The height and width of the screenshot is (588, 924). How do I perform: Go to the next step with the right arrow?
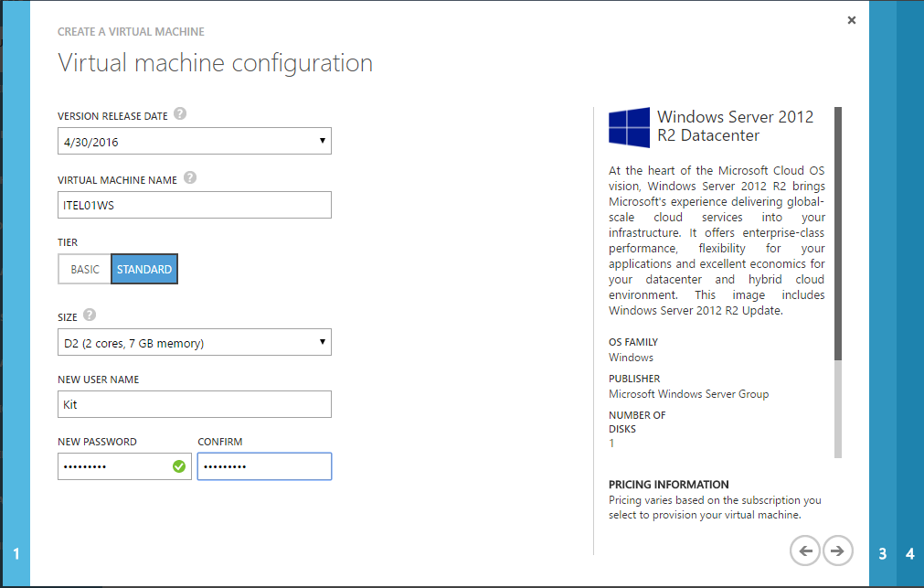point(837,551)
